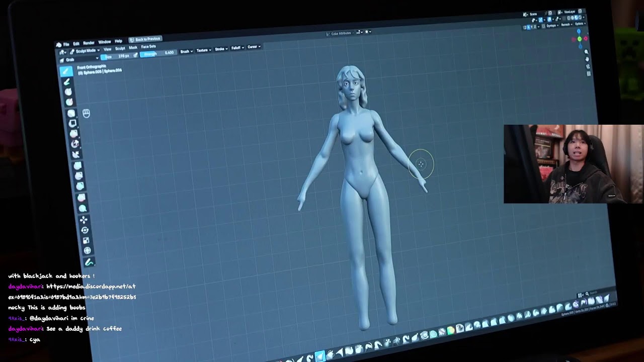Screen dimensions: 644x362
Task: Toggle viewport gizmos display
Action: click(x=540, y=20)
